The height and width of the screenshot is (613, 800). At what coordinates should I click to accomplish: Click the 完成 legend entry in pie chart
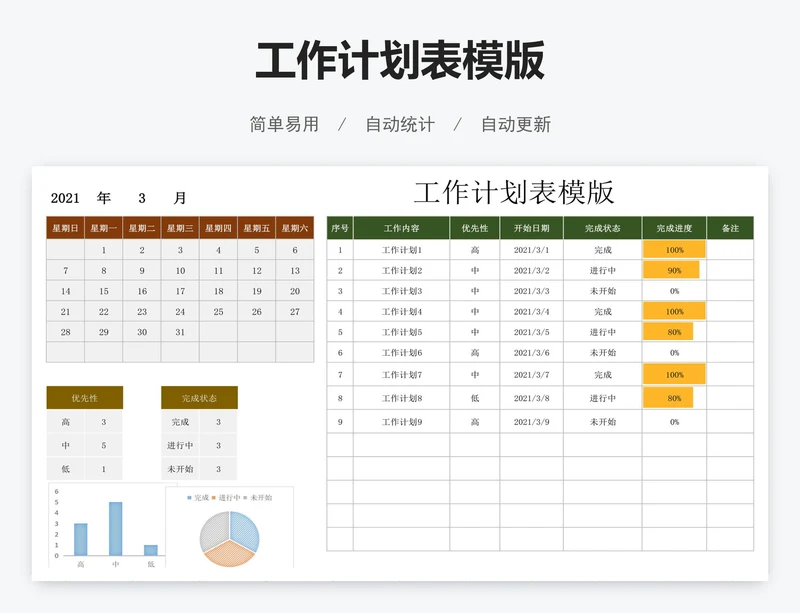pyautogui.click(x=198, y=498)
